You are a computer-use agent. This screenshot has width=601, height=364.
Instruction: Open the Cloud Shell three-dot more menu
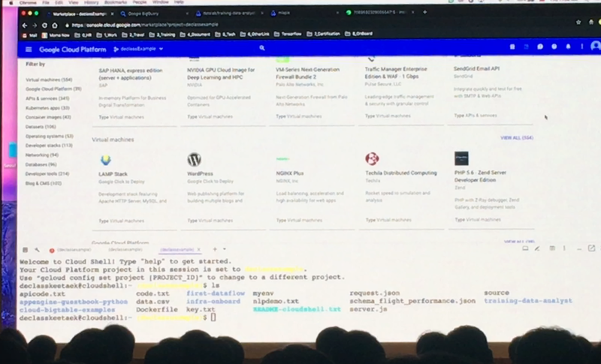(564, 248)
